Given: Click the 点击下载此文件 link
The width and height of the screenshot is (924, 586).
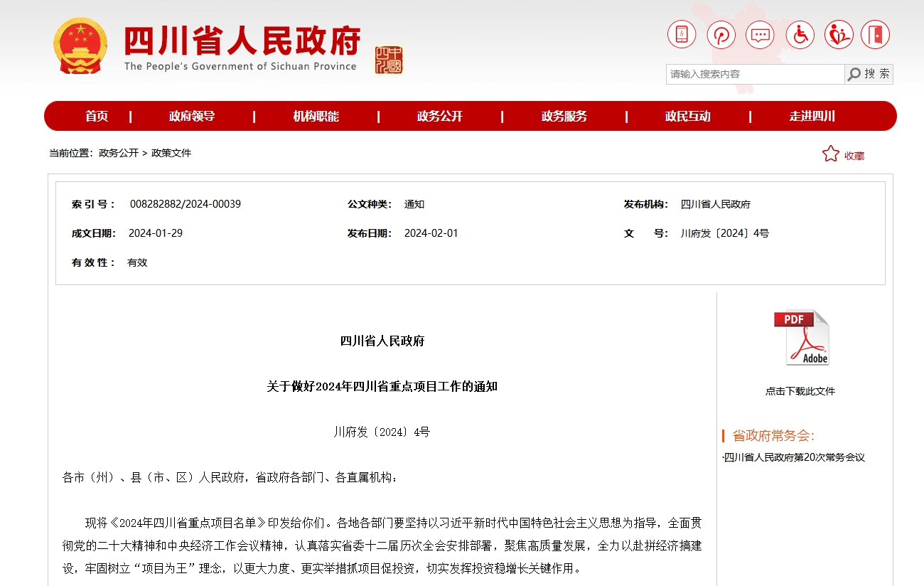Looking at the screenshot, I should point(800,390).
